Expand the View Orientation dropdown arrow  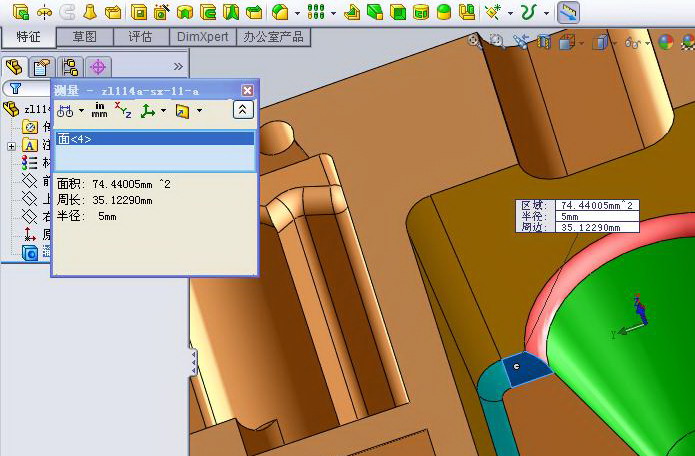click(x=581, y=43)
